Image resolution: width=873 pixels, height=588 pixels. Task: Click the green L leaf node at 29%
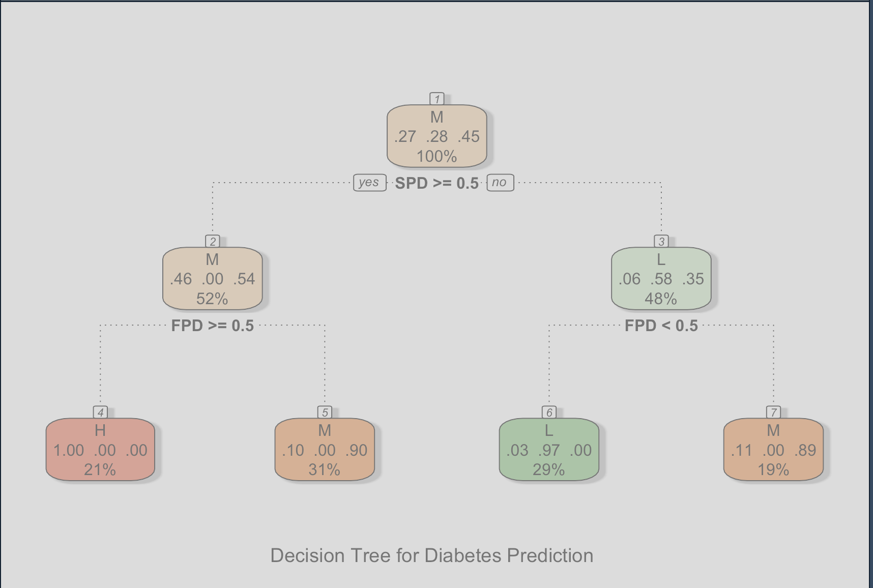[549, 450]
